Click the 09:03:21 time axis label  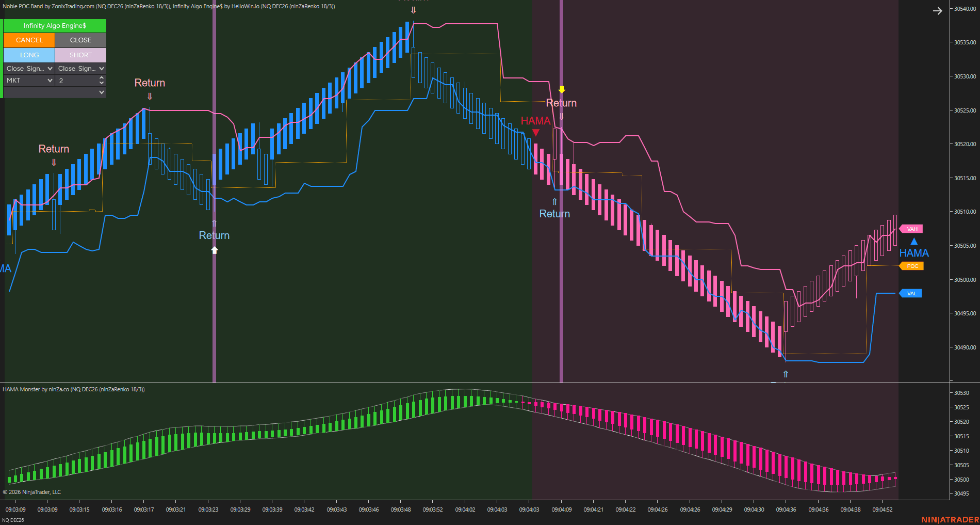(x=176, y=510)
